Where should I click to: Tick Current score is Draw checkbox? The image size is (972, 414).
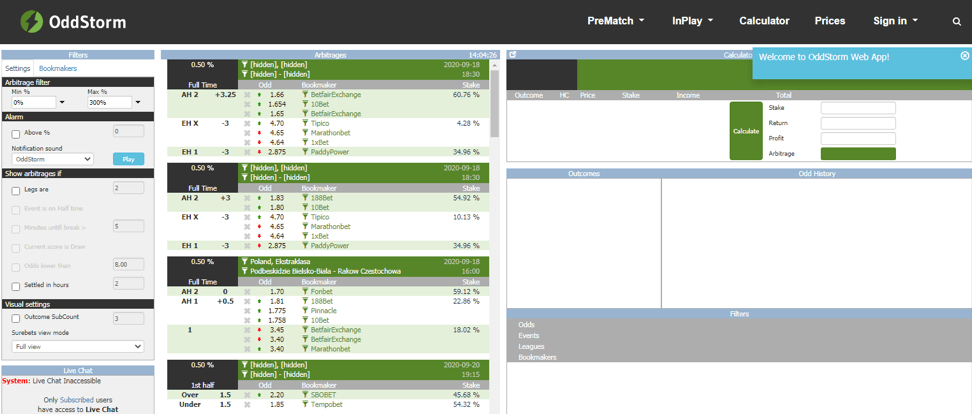[15, 248]
